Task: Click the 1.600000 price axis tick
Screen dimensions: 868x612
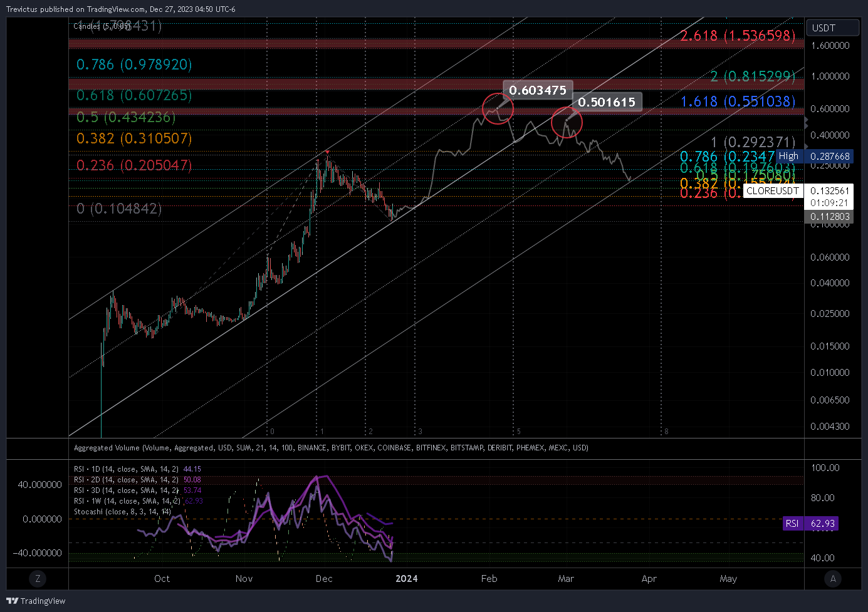Action: click(x=830, y=46)
